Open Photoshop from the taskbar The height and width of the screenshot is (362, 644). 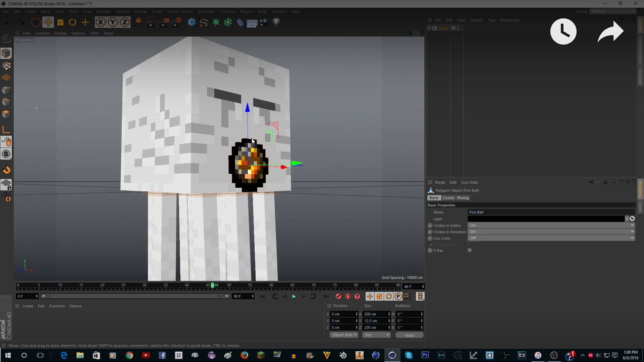pyautogui.click(x=425, y=355)
